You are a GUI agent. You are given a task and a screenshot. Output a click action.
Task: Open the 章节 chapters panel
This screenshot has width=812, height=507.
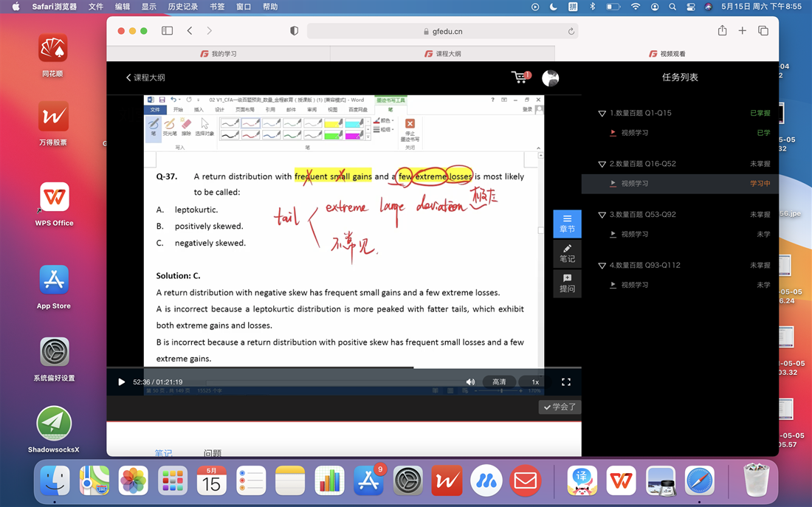tap(567, 224)
